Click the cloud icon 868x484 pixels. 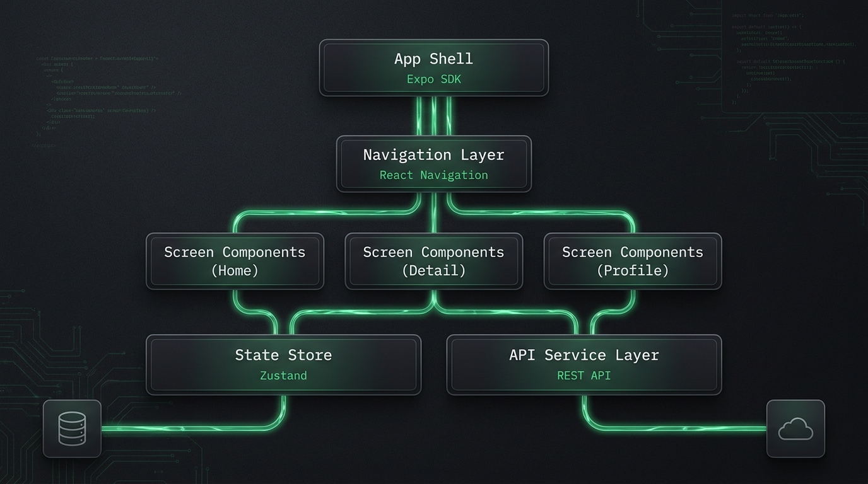pos(795,429)
